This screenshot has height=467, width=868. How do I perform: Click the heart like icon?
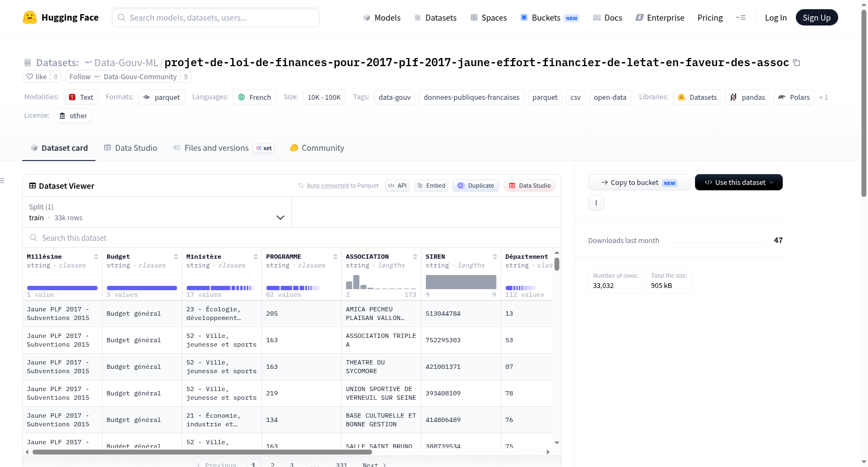(30, 76)
